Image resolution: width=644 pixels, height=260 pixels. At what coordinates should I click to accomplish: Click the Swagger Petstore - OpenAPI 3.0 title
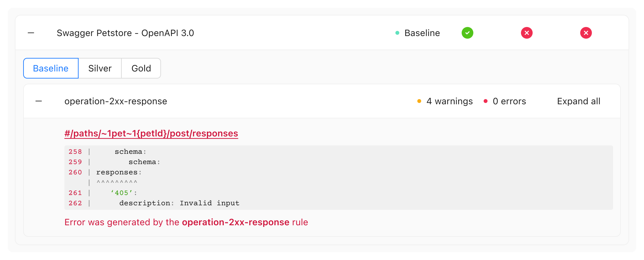(125, 33)
